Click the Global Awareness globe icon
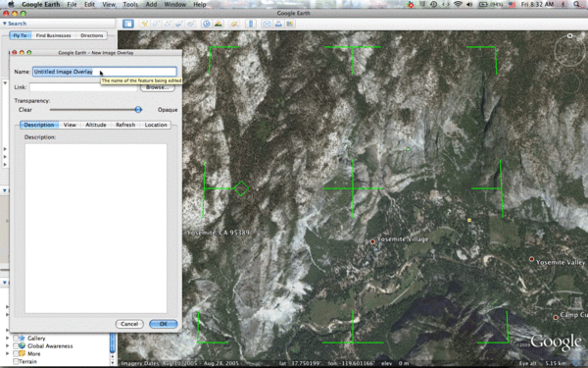Viewport: 588px width, 368px height. pos(23,345)
